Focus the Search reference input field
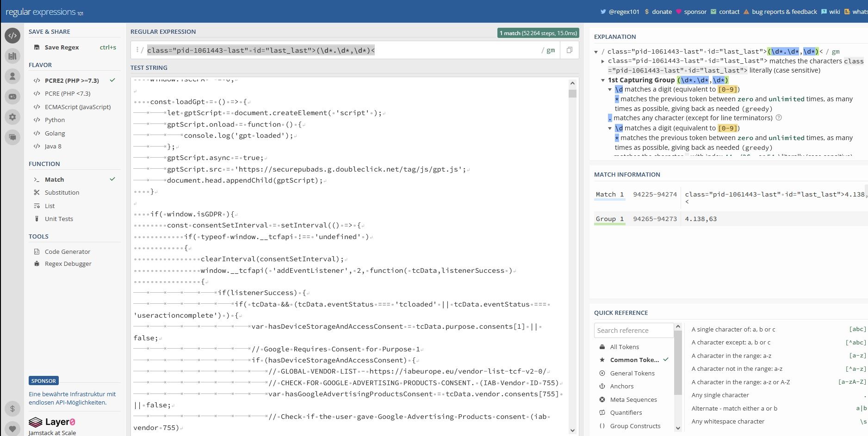The height and width of the screenshot is (436, 868). click(633, 330)
